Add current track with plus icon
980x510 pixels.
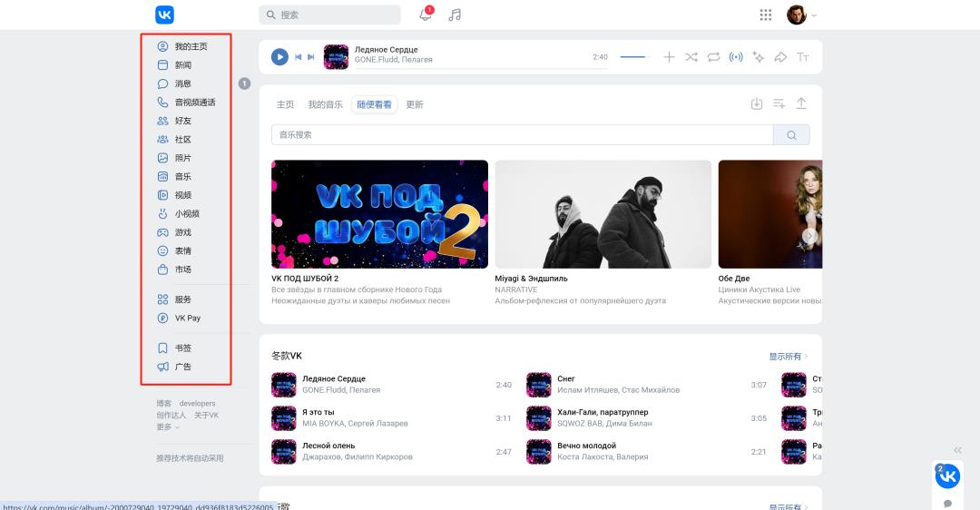[x=669, y=57]
